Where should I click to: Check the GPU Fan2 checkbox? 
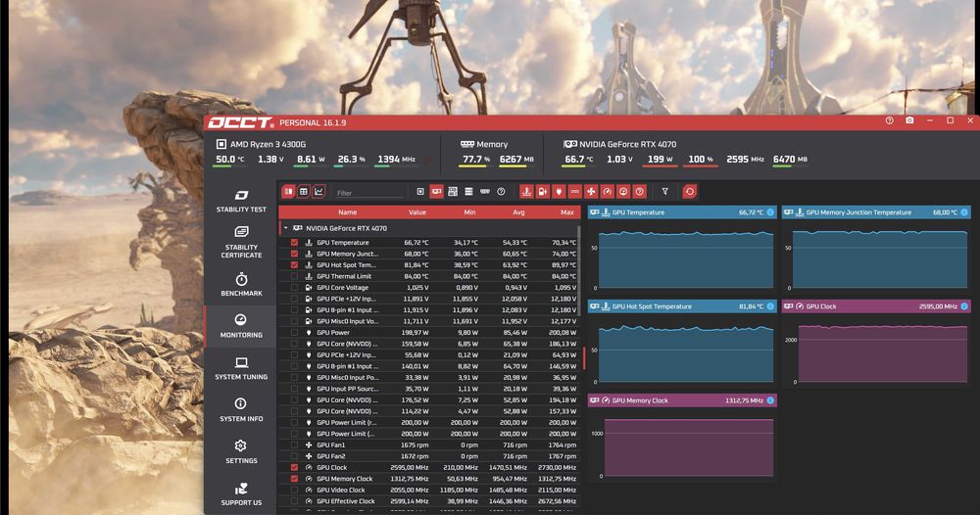click(x=294, y=456)
